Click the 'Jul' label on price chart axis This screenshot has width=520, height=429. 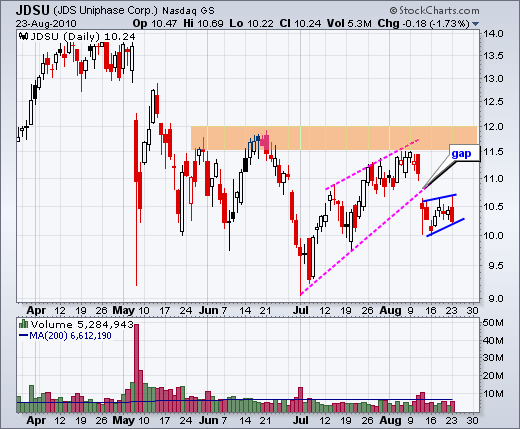[x=301, y=310]
